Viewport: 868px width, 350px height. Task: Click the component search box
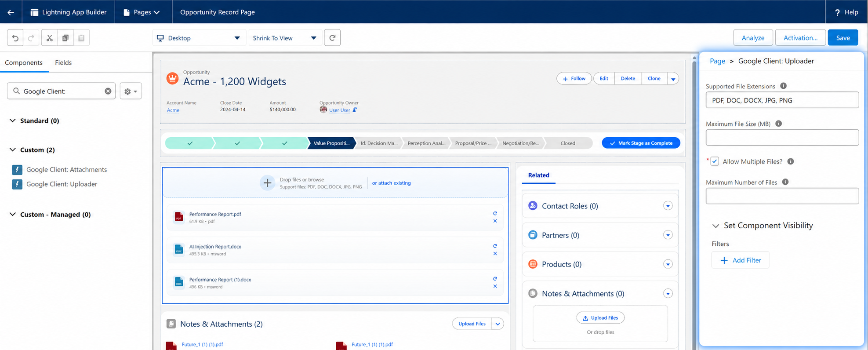coord(62,91)
